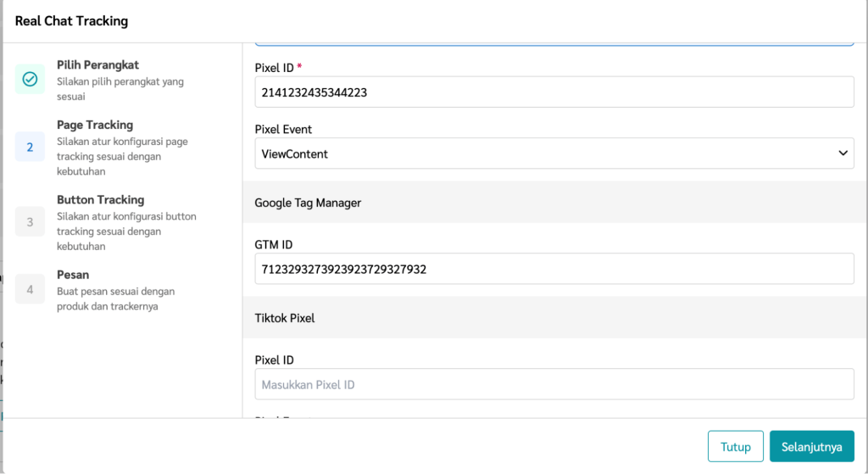
Task: Go to the Button Tracking step title
Action: pyautogui.click(x=100, y=199)
